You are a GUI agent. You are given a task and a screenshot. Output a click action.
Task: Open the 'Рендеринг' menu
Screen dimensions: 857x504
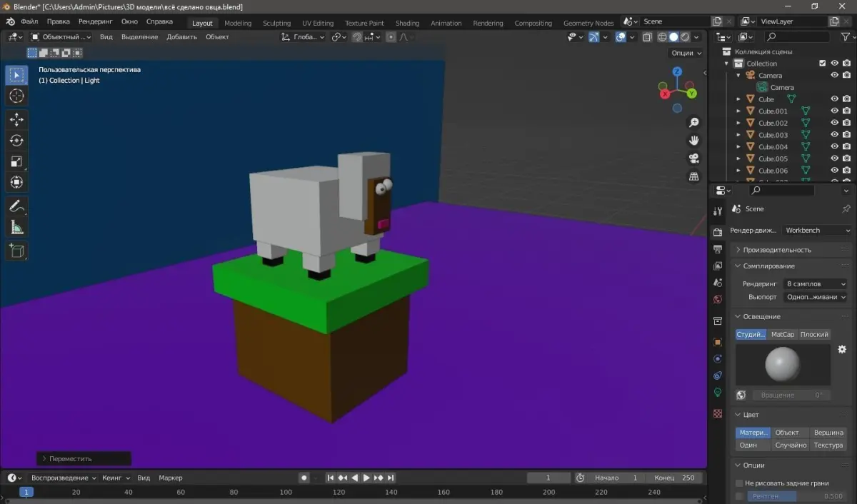96,21
